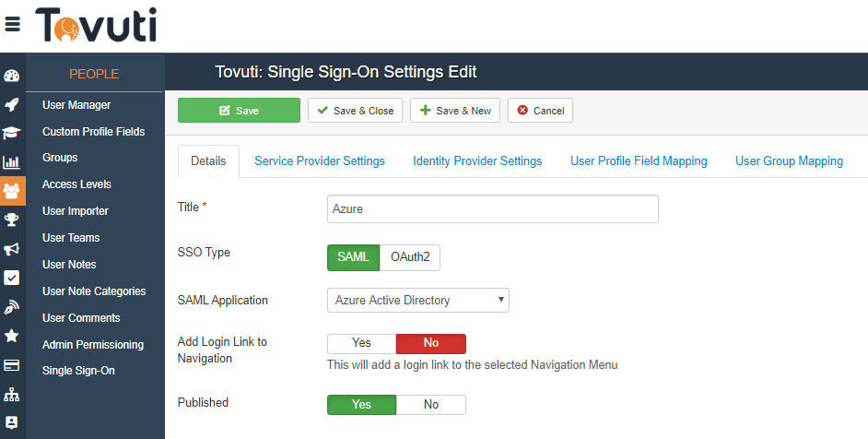The width and height of the screenshot is (868, 439).
Task: Click the credit card sidebar icon
Action: (x=12, y=364)
